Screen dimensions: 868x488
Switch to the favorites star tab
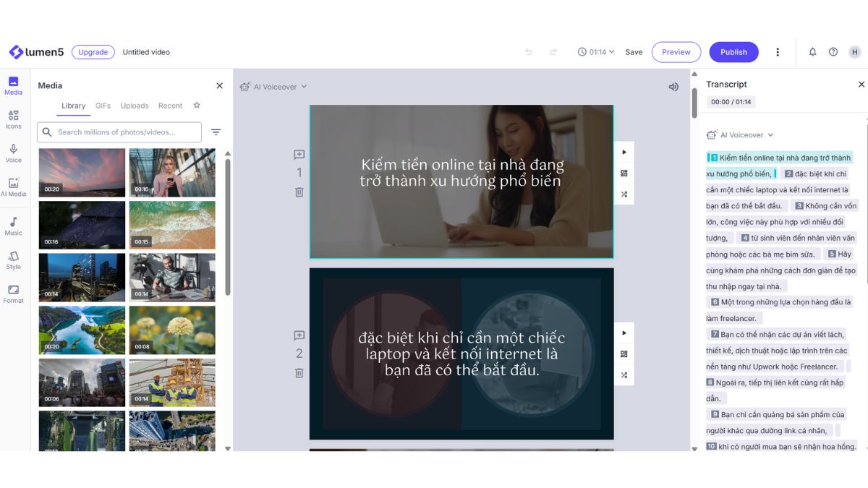[x=197, y=106]
